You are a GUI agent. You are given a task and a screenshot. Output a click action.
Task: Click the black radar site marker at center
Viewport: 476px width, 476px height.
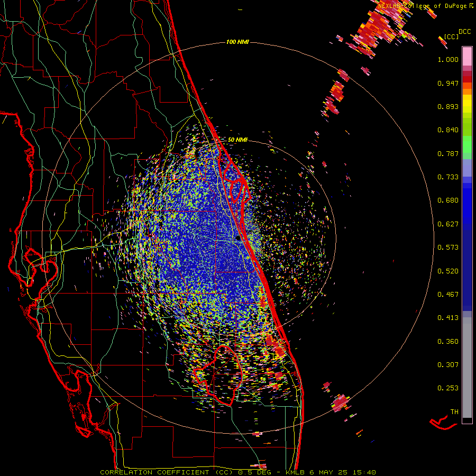coord(238,239)
